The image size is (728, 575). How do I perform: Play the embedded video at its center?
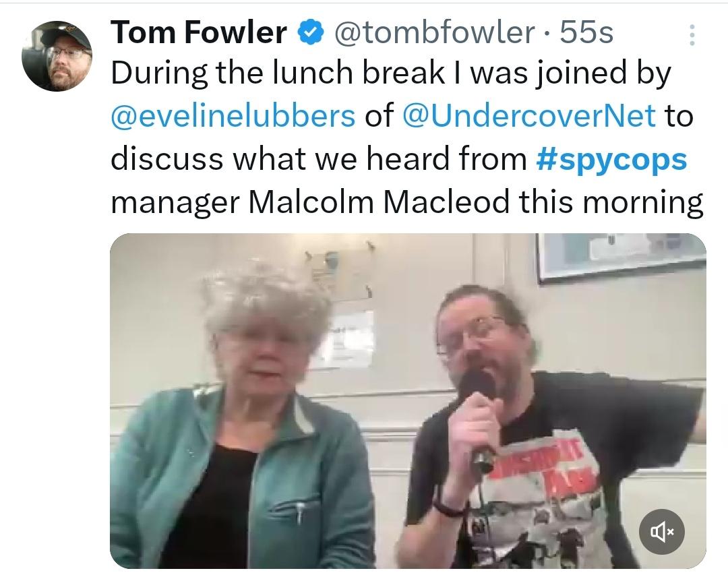click(408, 401)
